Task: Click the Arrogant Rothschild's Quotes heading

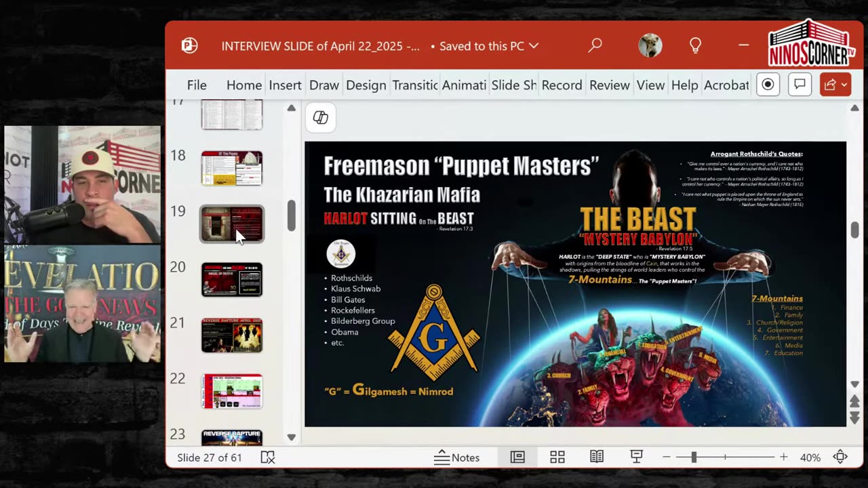Action: [x=756, y=154]
